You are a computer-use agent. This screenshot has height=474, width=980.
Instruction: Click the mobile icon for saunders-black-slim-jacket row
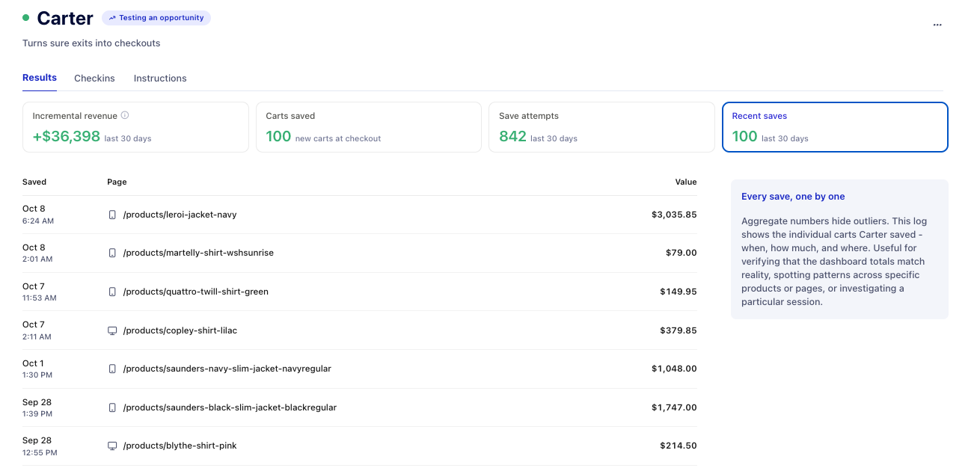pyautogui.click(x=112, y=407)
